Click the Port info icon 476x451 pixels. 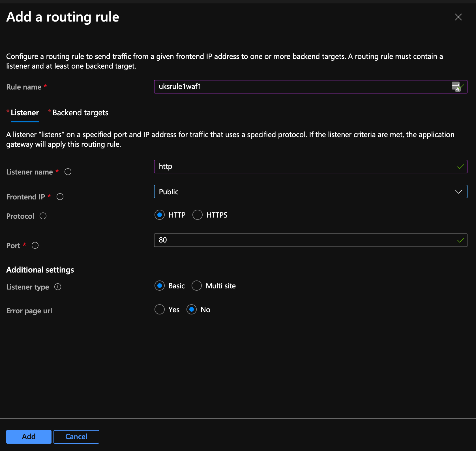(35, 245)
